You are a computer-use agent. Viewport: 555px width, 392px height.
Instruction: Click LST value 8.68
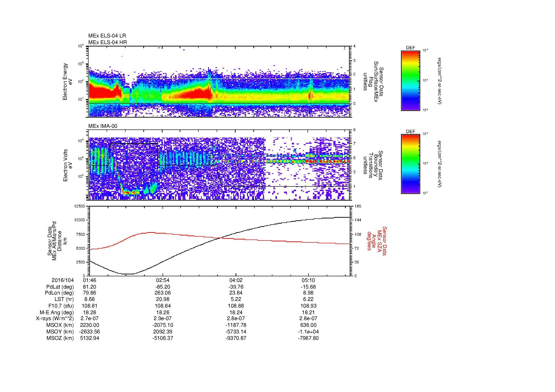pyautogui.click(x=89, y=299)
